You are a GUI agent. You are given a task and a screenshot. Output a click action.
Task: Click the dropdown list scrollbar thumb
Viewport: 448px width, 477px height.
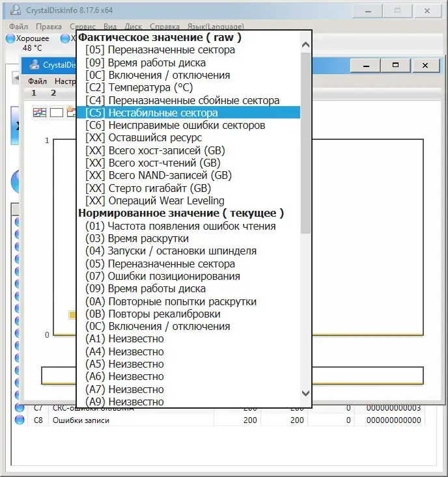305,143
